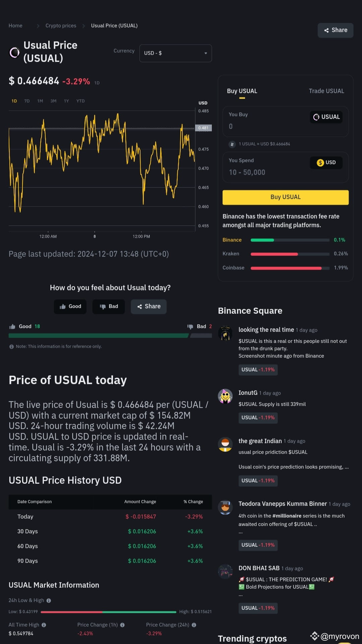Select the 1D chart timeframe
Screen dimensions: 362x644
coord(14,101)
